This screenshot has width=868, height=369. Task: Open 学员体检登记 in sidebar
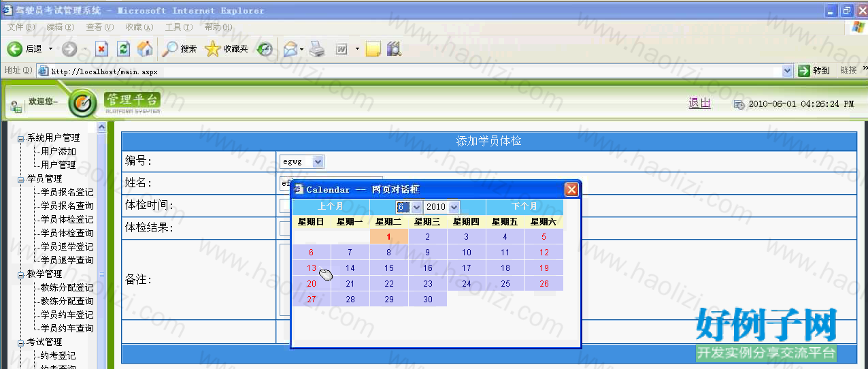pos(67,219)
